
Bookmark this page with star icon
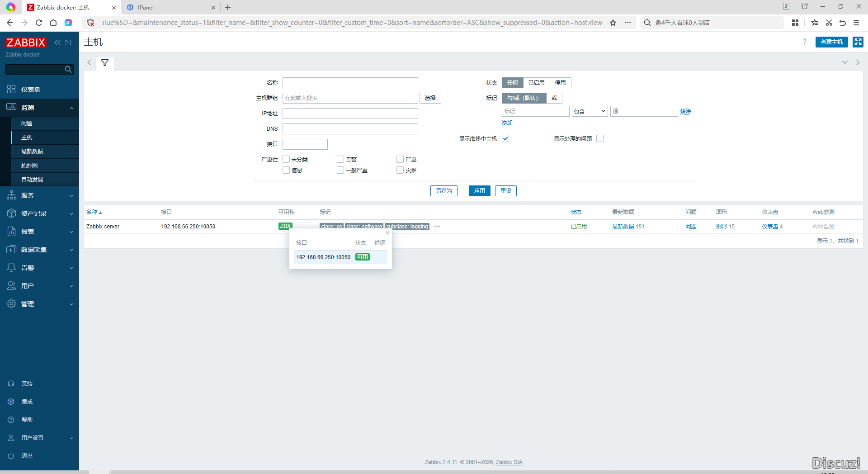click(613, 23)
